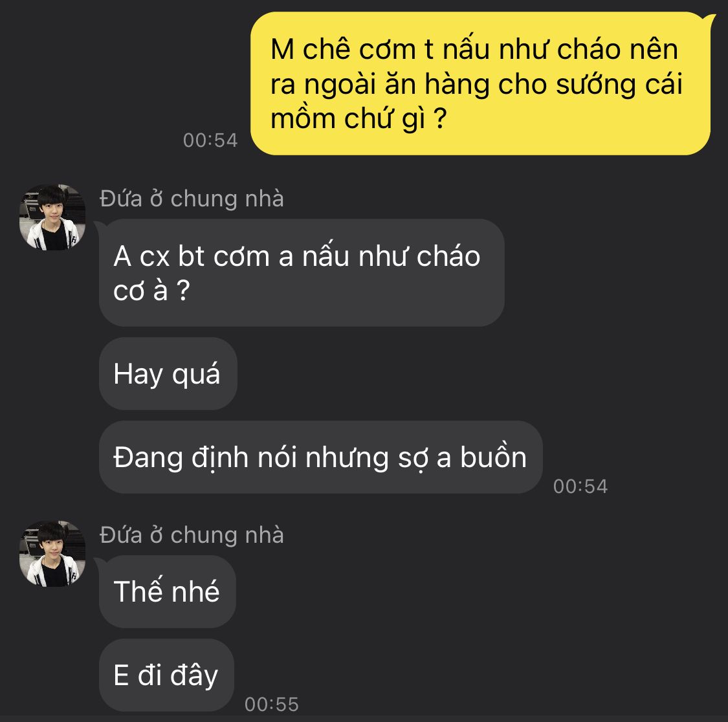This screenshot has width=728, height=722.
Task: Tap the 00:55 timestamp at the bottom
Action: click(272, 705)
